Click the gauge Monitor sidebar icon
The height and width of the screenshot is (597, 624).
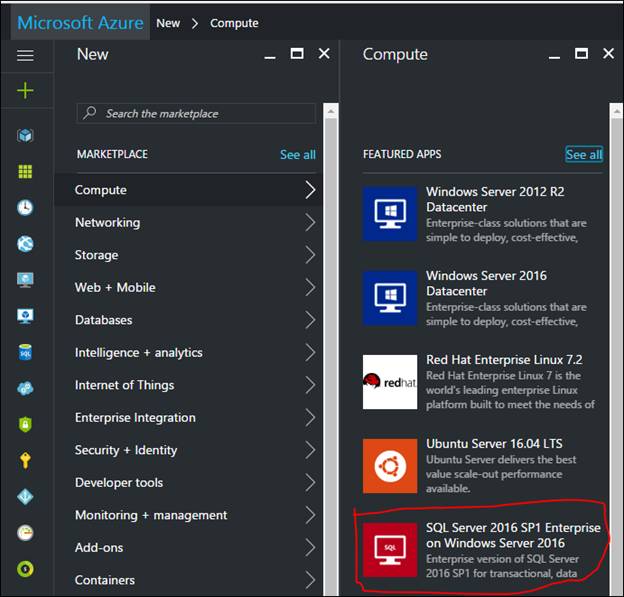25,533
